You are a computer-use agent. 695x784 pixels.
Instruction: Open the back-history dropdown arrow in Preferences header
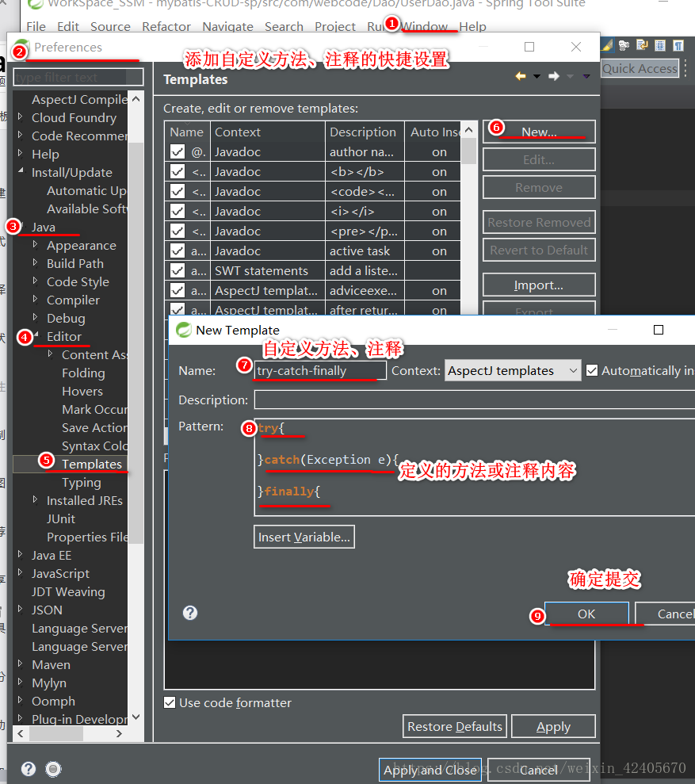(537, 77)
